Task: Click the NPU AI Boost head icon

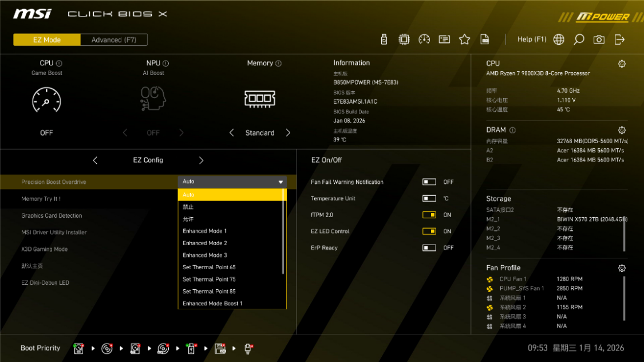Action: coord(153,99)
